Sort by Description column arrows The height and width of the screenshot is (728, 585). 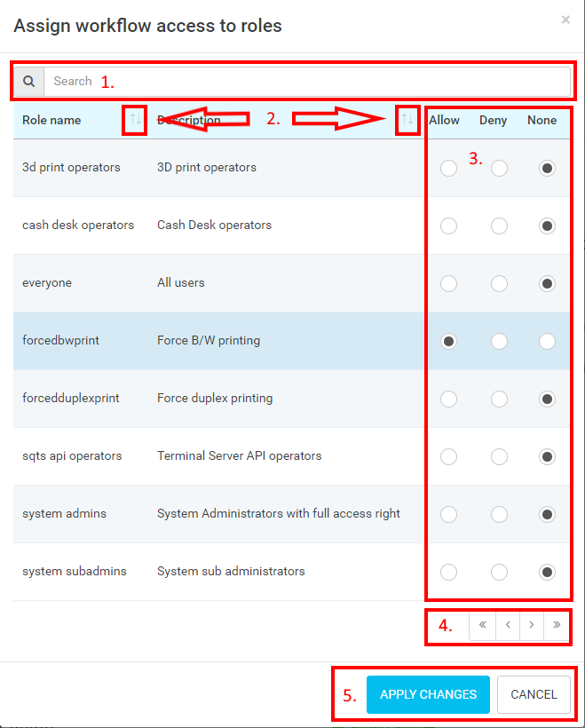[407, 120]
